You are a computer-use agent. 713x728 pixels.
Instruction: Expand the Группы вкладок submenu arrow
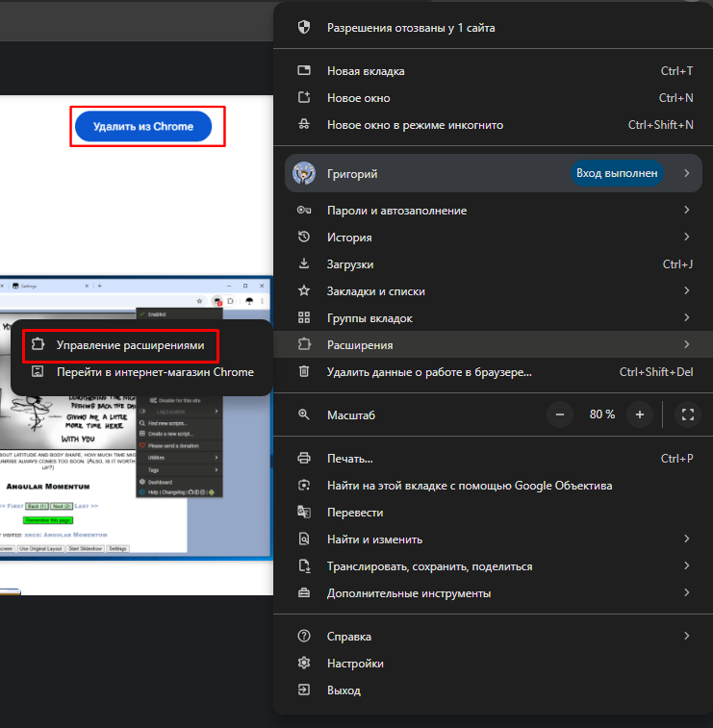(x=686, y=317)
